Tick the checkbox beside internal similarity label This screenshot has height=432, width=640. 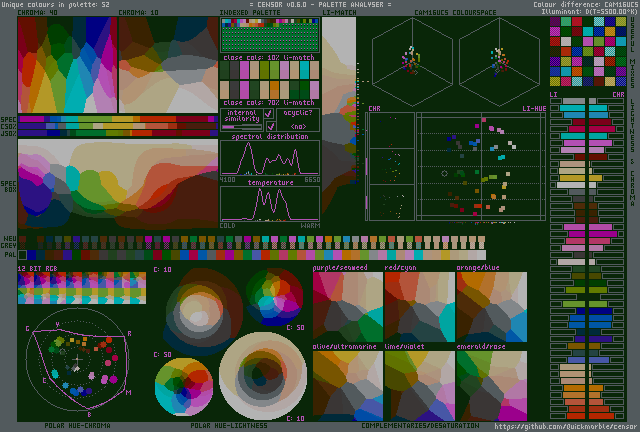coord(269,114)
